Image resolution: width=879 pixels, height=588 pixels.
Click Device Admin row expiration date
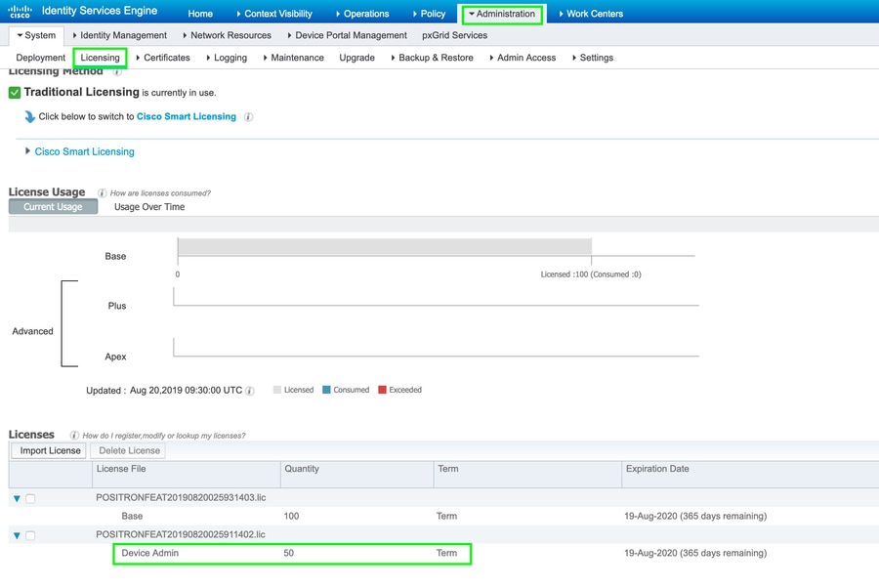click(695, 553)
